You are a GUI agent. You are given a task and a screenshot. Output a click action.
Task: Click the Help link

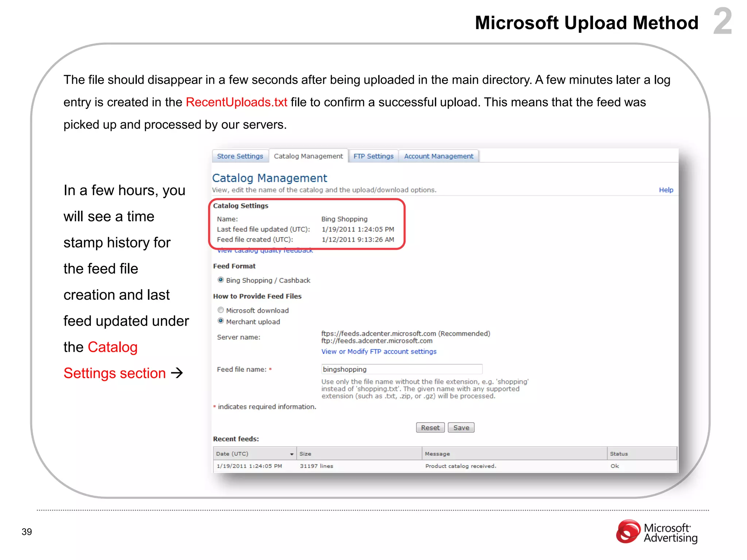tap(666, 190)
